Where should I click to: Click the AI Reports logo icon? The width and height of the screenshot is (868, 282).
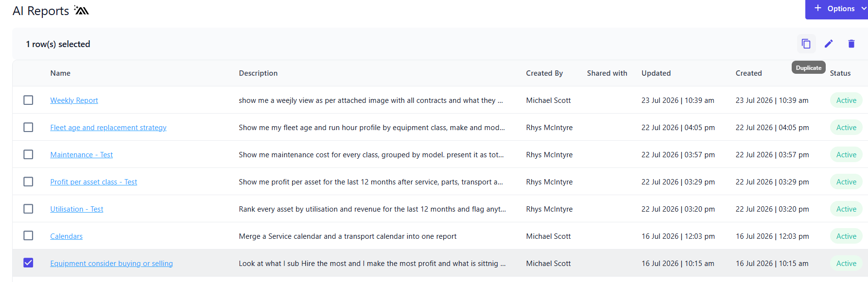click(81, 10)
